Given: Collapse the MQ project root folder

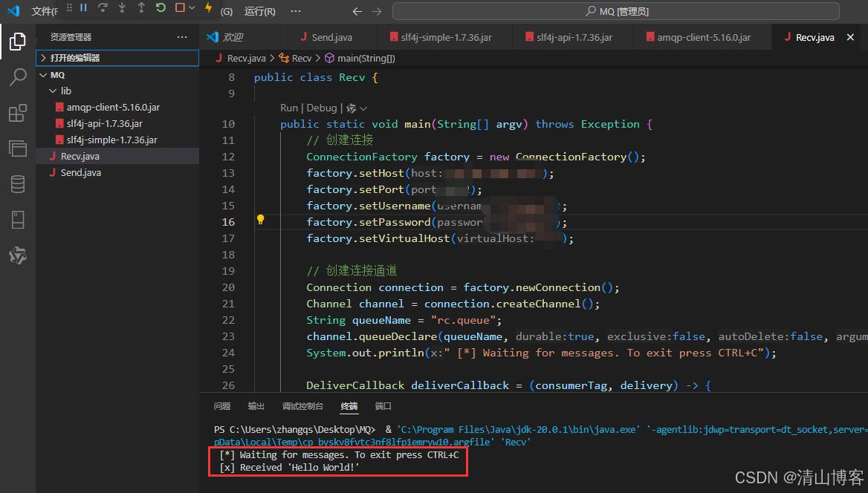Looking at the screenshot, I should [57, 75].
